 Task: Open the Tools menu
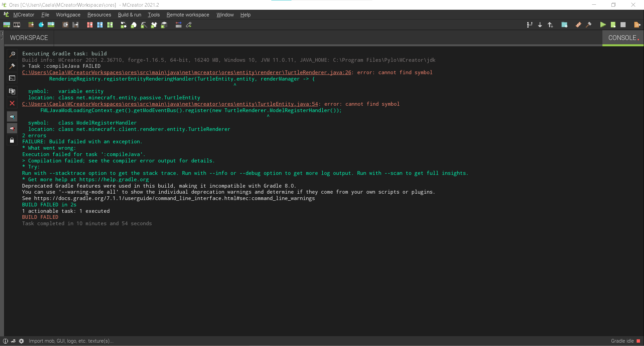click(x=154, y=15)
